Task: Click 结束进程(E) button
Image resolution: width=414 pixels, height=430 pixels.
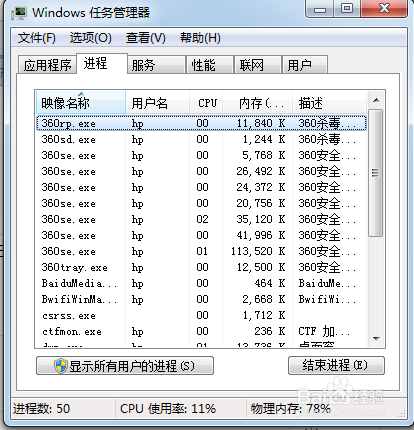Action: coord(336,365)
